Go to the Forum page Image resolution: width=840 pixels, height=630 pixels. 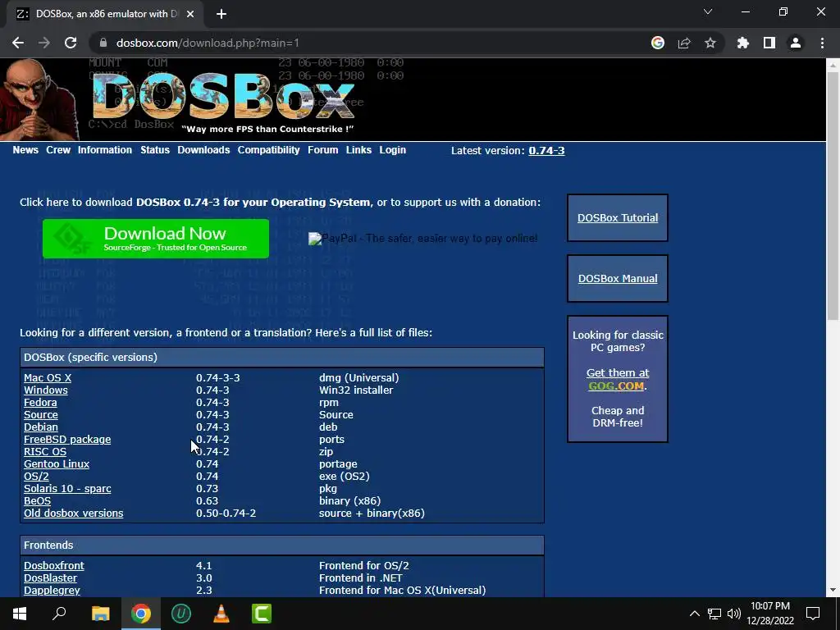pyautogui.click(x=323, y=150)
